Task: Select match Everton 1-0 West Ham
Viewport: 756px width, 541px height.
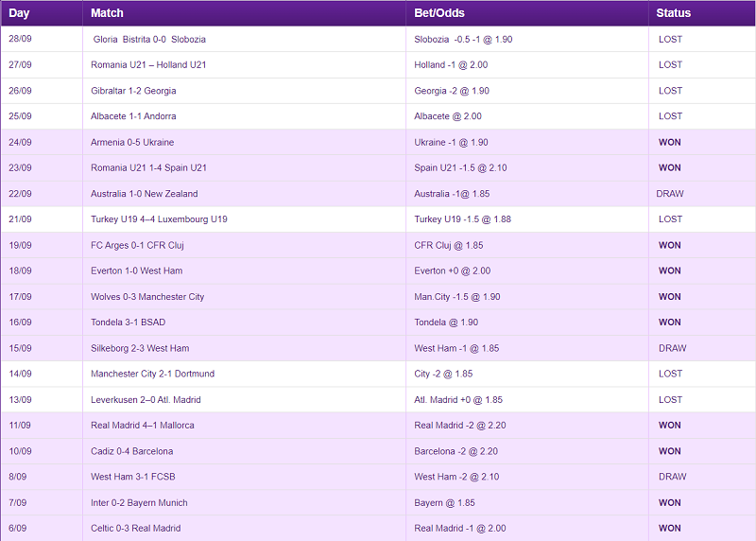Action: click(137, 270)
